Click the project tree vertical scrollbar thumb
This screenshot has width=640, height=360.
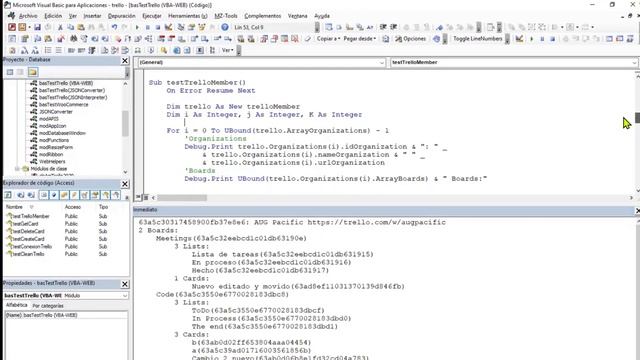click(125, 123)
